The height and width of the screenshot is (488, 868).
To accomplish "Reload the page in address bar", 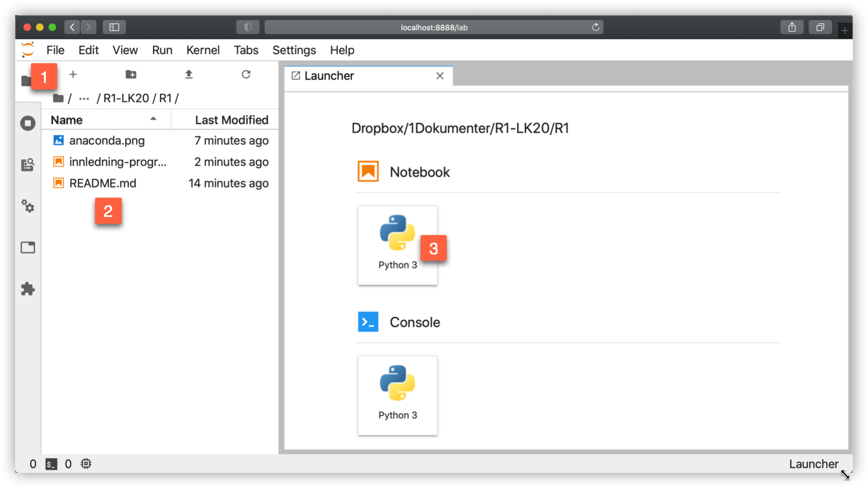I will coord(596,27).
